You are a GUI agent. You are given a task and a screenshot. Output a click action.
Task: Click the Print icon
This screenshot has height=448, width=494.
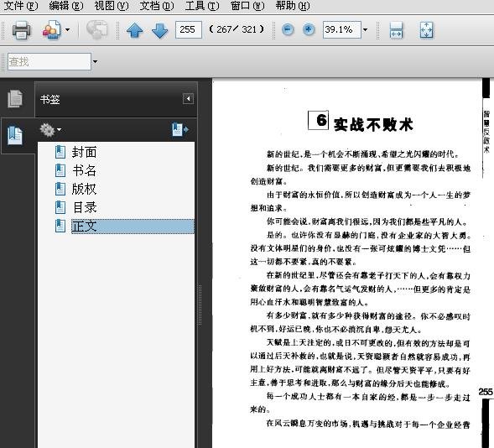(22, 30)
